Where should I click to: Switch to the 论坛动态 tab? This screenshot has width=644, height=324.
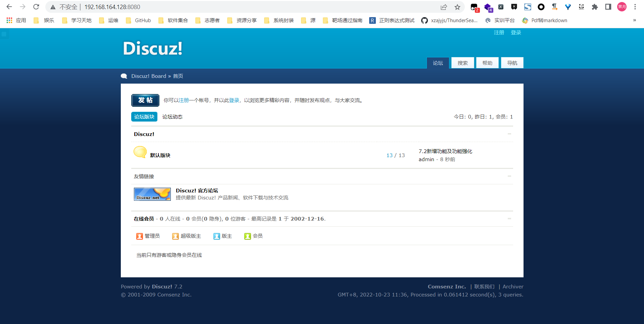(172, 117)
